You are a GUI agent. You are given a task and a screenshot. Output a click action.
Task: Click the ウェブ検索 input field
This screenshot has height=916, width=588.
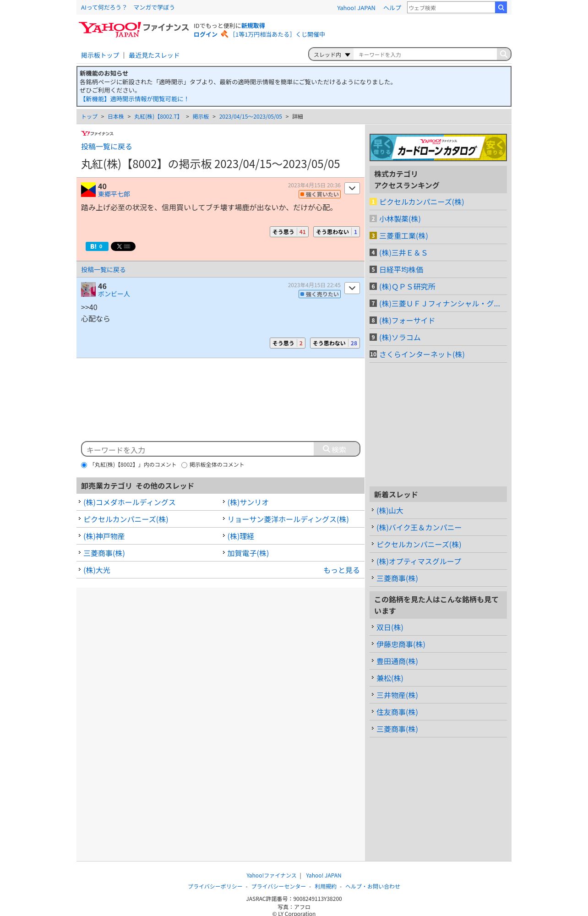coord(451,7)
